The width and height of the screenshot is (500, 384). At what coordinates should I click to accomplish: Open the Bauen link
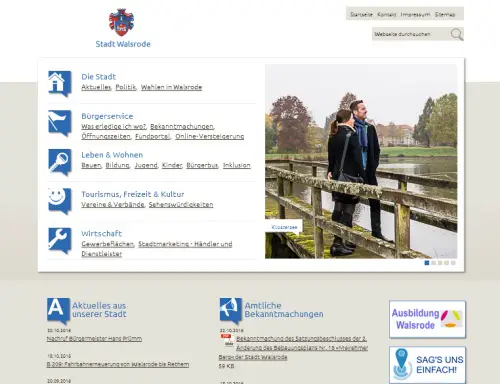click(91, 165)
